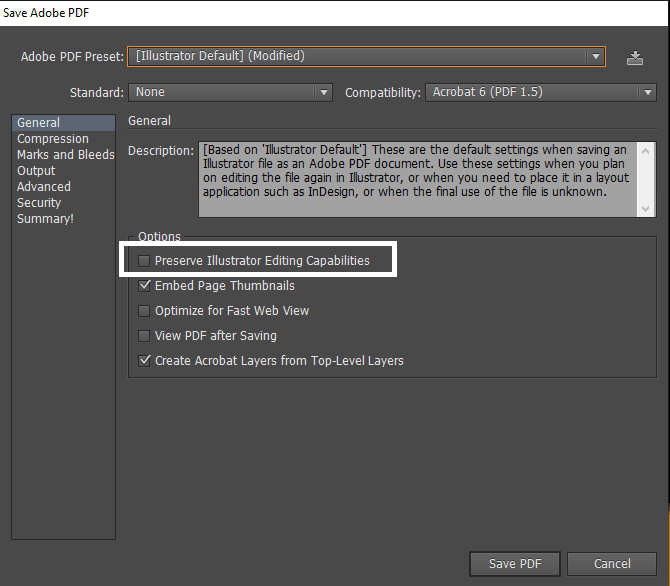670x586 pixels.
Task: Click the Save PDF button
Action: [x=515, y=564]
